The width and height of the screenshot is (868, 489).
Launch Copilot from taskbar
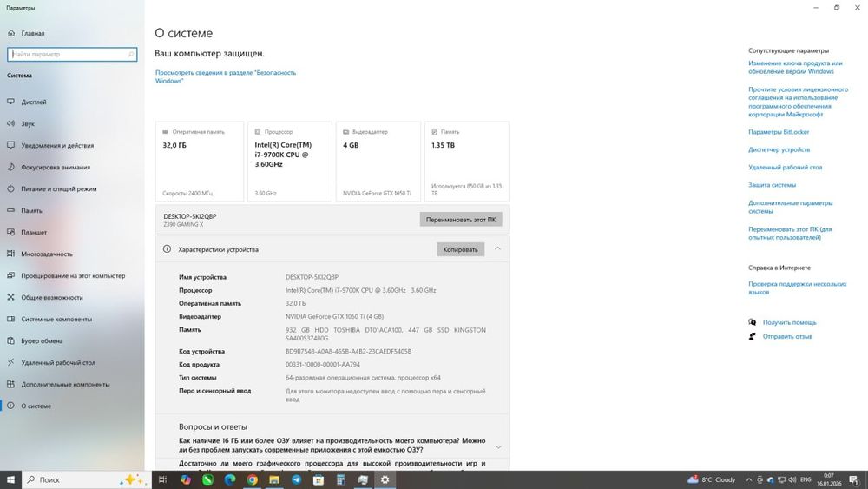pyautogui.click(x=186, y=479)
